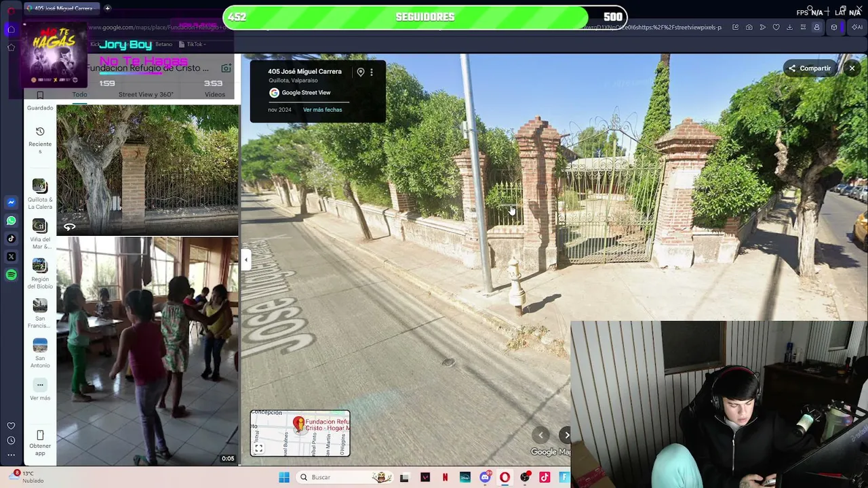The height and width of the screenshot is (488, 868).
Task: Click the snapshot camera icon in address bar
Action: coord(749,27)
